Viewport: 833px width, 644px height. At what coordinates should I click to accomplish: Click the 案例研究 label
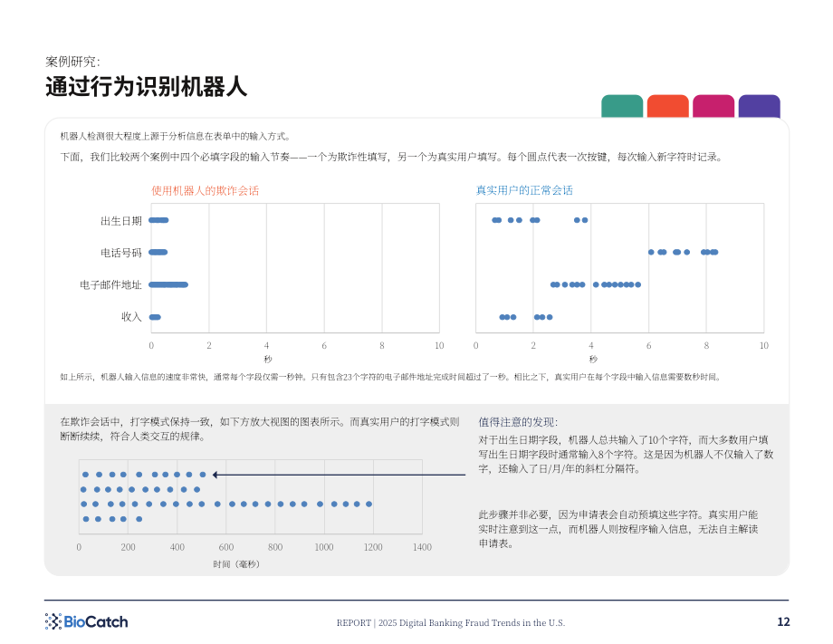pyautogui.click(x=72, y=62)
